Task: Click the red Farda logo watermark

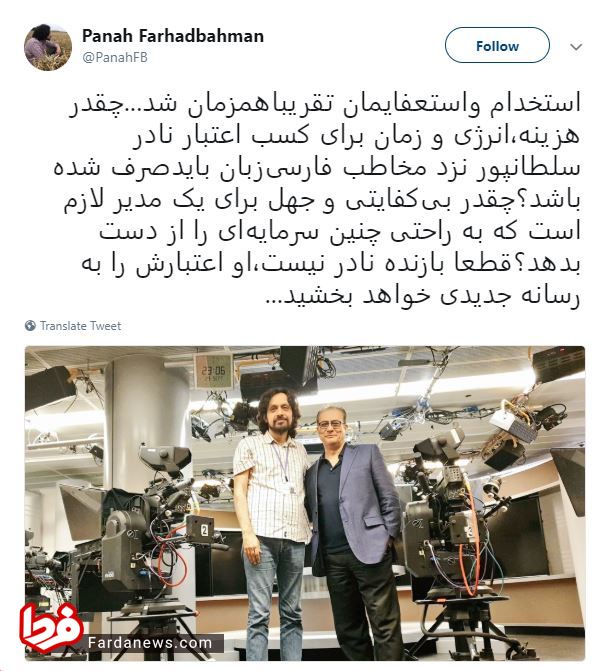Action: click(x=51, y=628)
